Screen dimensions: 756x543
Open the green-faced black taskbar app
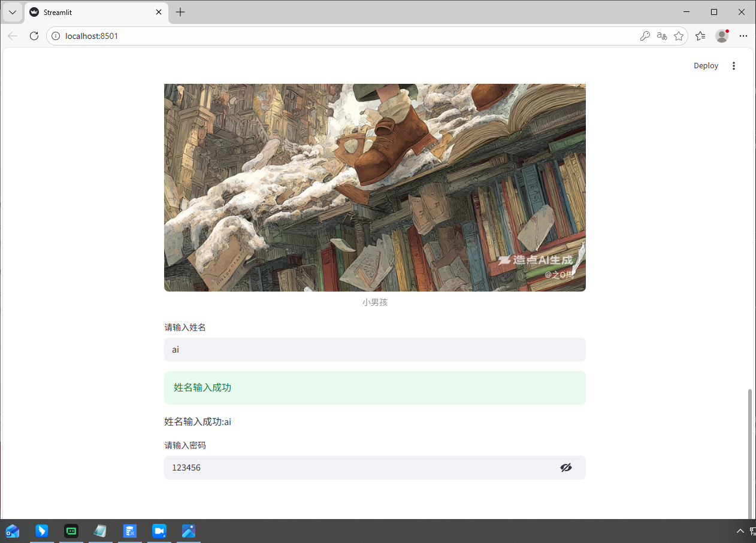point(71,531)
